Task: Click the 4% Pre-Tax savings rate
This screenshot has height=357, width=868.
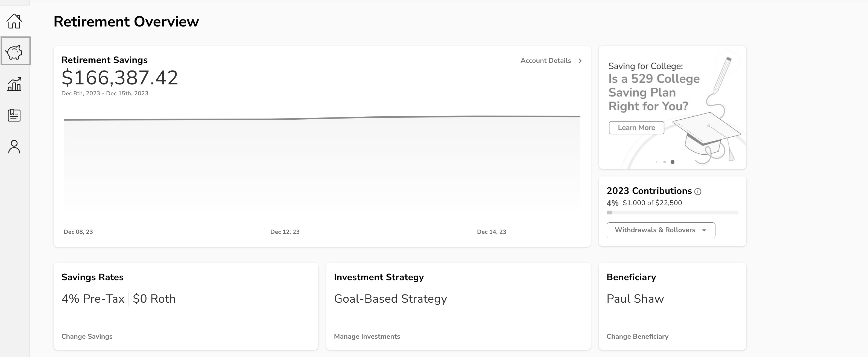Action: [x=93, y=299]
